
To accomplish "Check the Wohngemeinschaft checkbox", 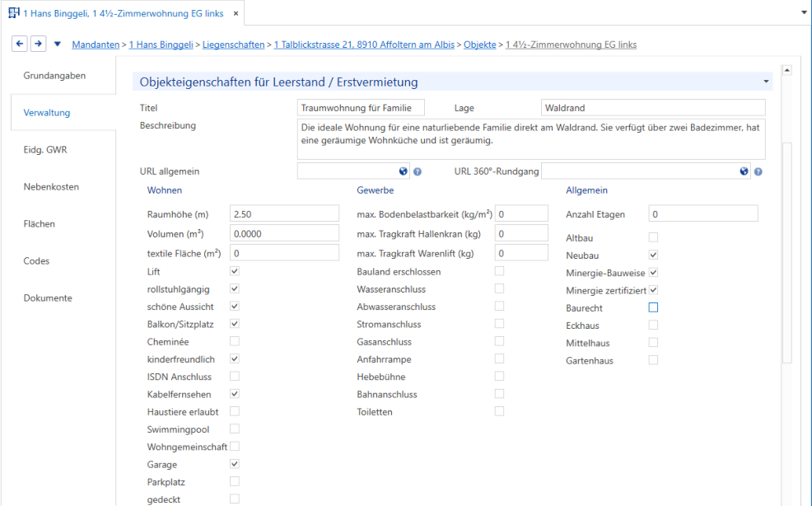I will [235, 447].
